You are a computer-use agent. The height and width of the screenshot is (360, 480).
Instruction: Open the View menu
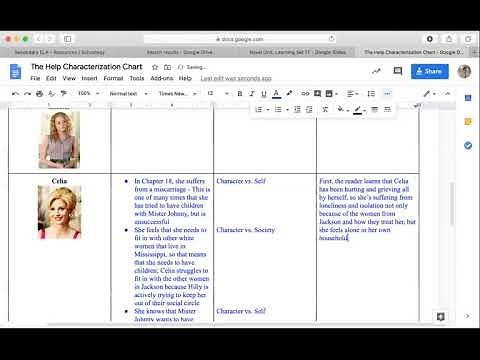tap(69, 78)
